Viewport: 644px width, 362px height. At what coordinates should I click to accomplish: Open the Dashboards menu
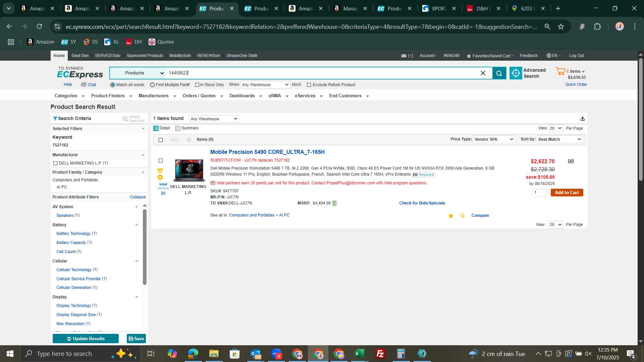[x=246, y=96]
